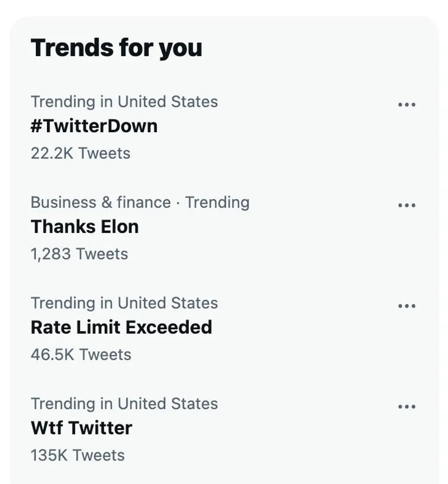Open more options for Thanks Elon trend
The image size is (448, 484).
click(407, 206)
